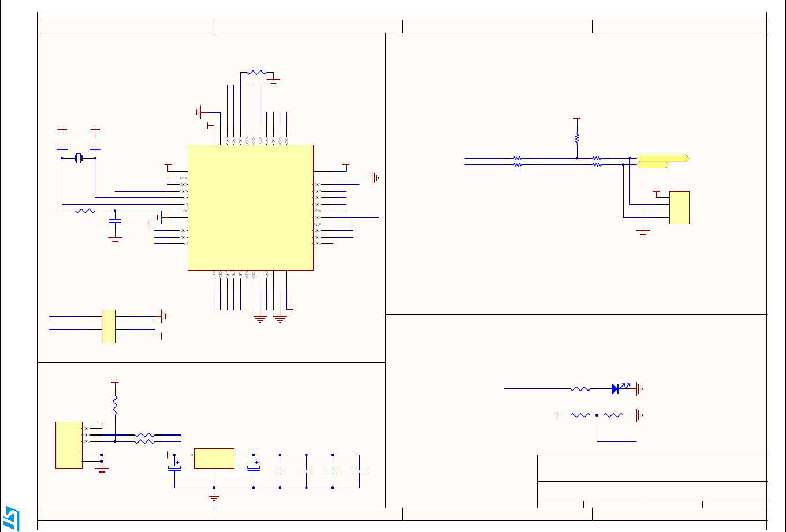
Task: Select the blue LED diode symbol
Action: 616,389
